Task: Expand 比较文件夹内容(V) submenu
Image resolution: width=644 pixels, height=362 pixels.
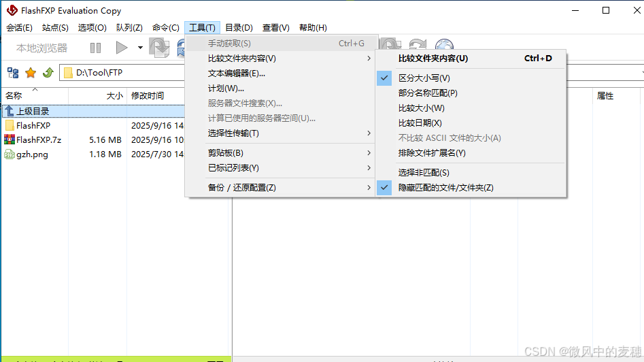Action: click(x=281, y=59)
